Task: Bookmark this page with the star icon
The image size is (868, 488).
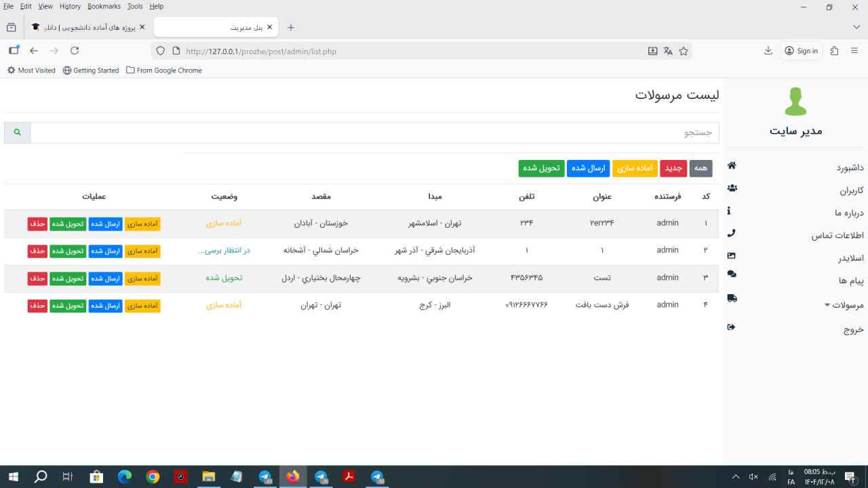Action: pyautogui.click(x=684, y=51)
